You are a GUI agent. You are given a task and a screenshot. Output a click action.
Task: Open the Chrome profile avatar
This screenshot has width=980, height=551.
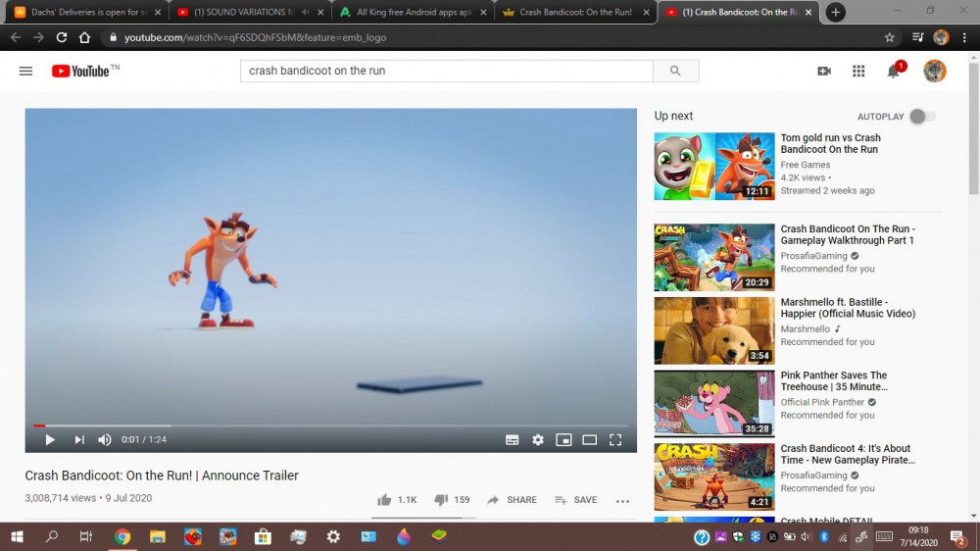[x=941, y=37]
